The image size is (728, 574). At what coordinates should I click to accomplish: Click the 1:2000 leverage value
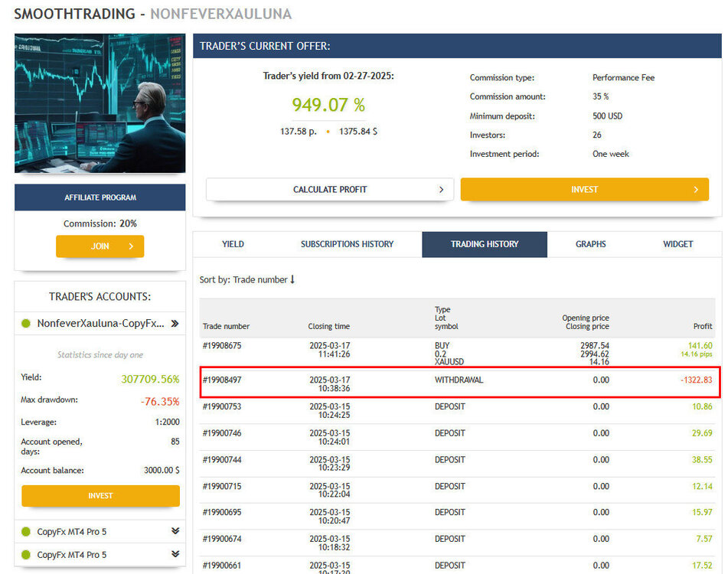(167, 422)
